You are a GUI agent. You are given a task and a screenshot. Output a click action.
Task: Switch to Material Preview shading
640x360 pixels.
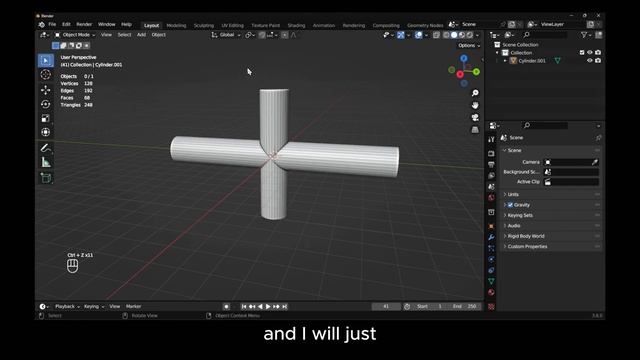462,35
